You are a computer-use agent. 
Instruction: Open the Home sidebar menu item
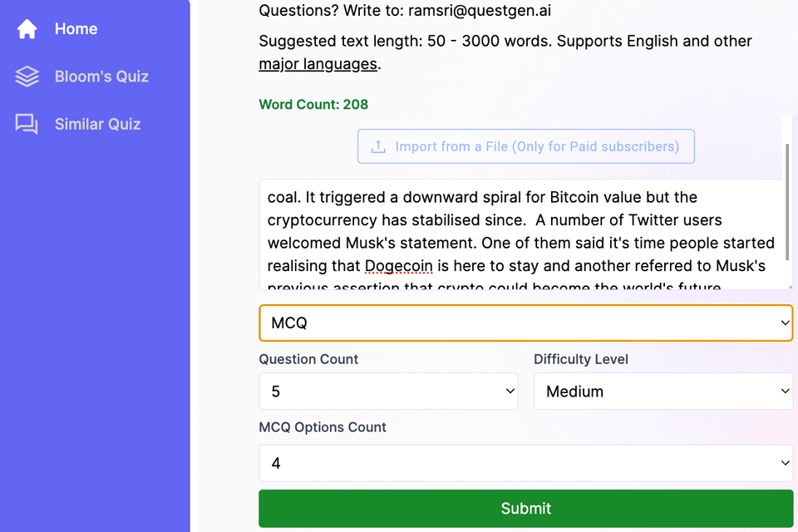[76, 29]
